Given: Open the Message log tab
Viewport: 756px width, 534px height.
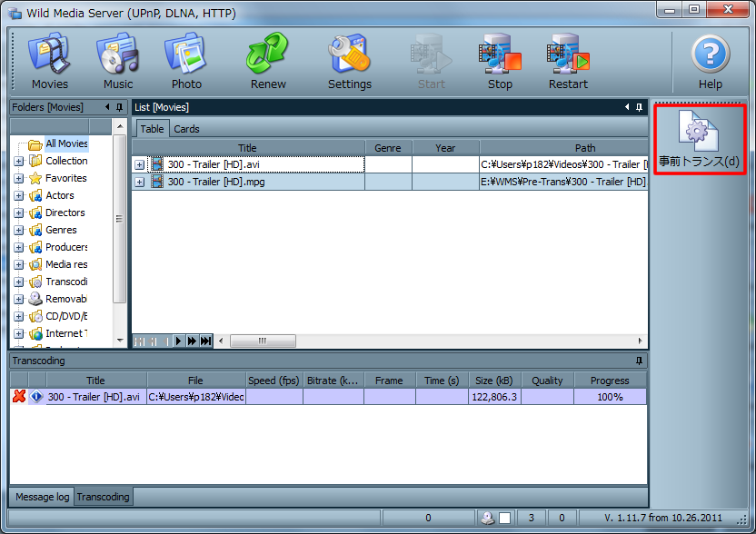Looking at the screenshot, I should click(x=42, y=497).
